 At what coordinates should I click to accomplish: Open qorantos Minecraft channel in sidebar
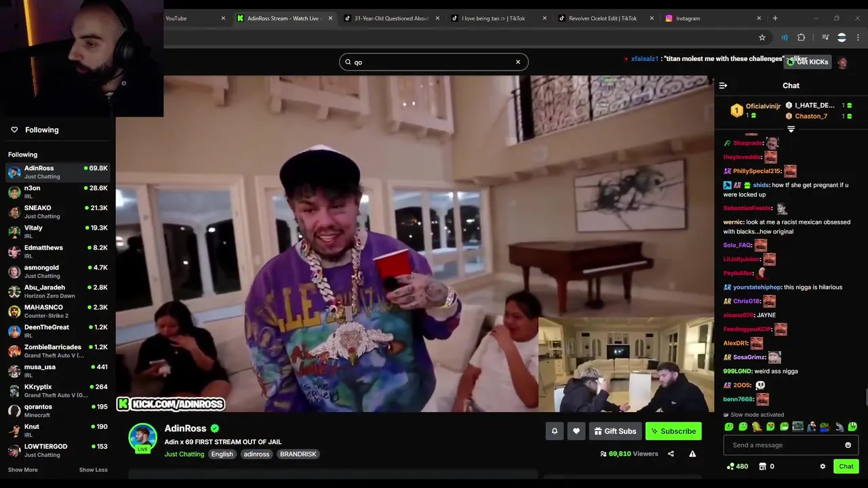(58, 411)
